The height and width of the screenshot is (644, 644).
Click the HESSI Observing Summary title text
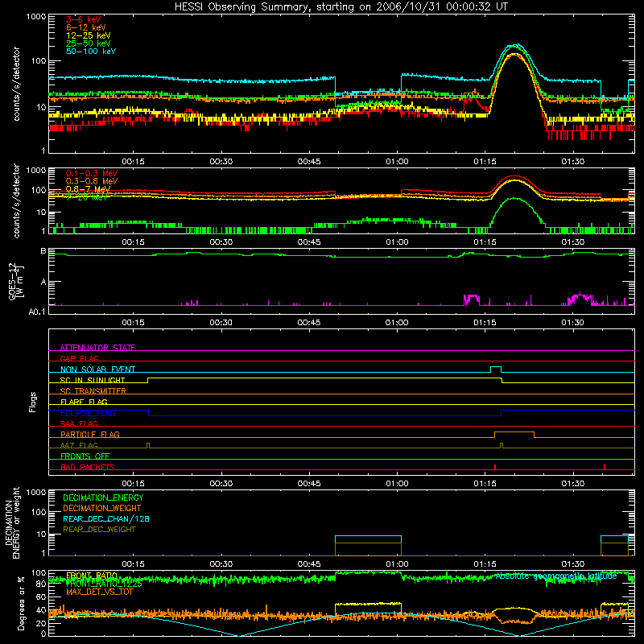pyautogui.click(x=341, y=7)
